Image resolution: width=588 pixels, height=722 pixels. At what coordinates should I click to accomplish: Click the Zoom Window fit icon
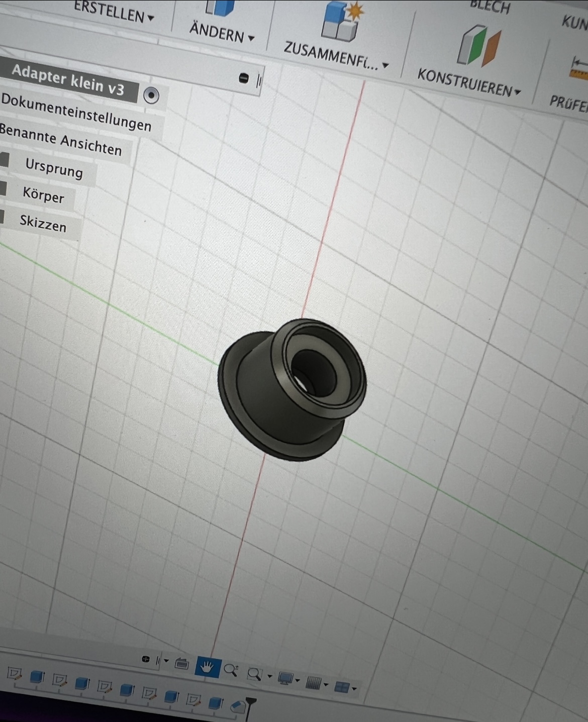click(x=255, y=674)
